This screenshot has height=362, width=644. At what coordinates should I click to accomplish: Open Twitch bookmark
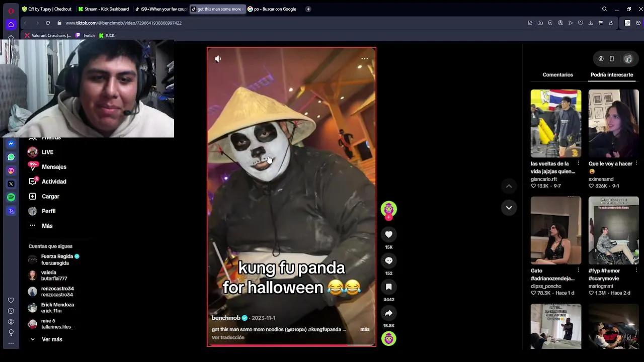pyautogui.click(x=85, y=36)
